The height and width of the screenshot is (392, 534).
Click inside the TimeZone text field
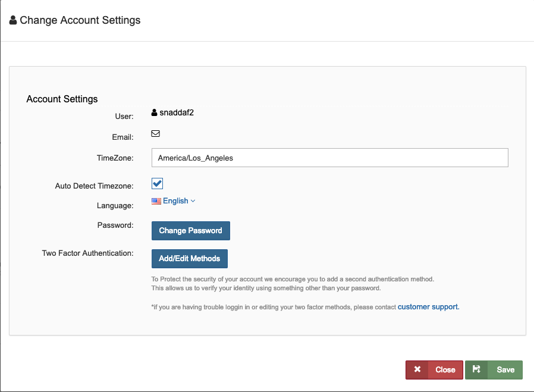point(329,157)
